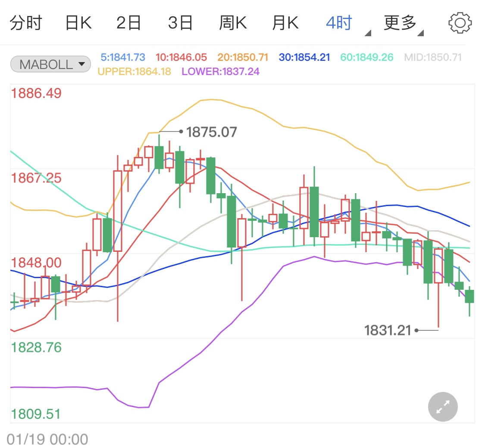Click the 10:1846.05 moving average value
This screenshot has width=485, height=448.
[x=181, y=57]
